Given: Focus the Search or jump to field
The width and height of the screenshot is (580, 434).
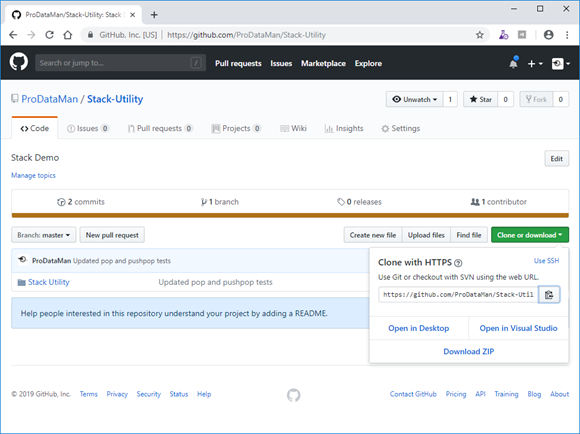Looking at the screenshot, I should (x=121, y=63).
